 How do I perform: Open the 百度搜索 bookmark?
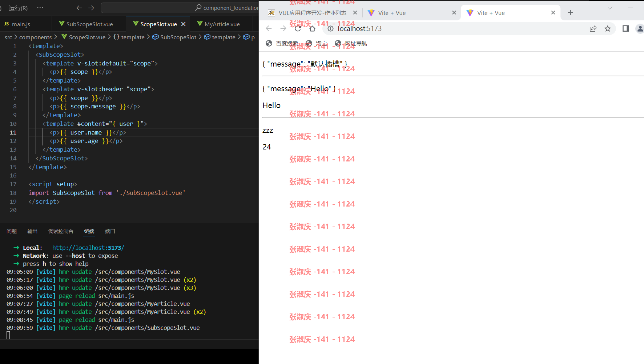(x=282, y=43)
